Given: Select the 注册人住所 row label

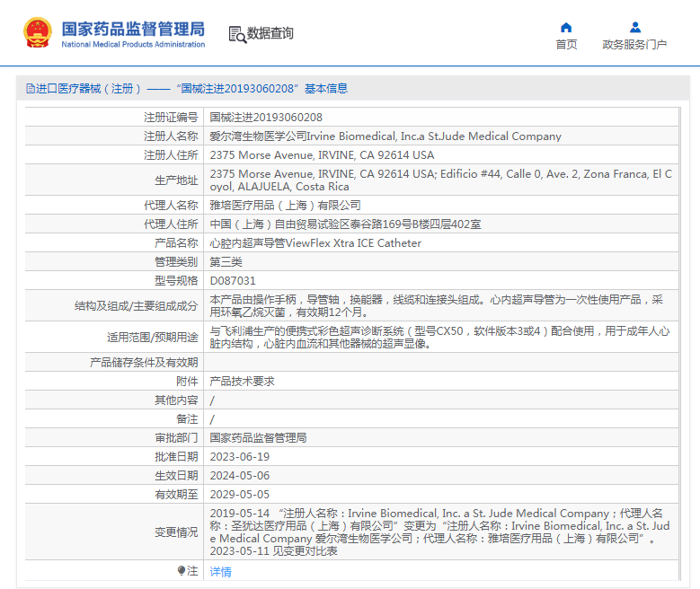Looking at the screenshot, I should click(171, 154).
